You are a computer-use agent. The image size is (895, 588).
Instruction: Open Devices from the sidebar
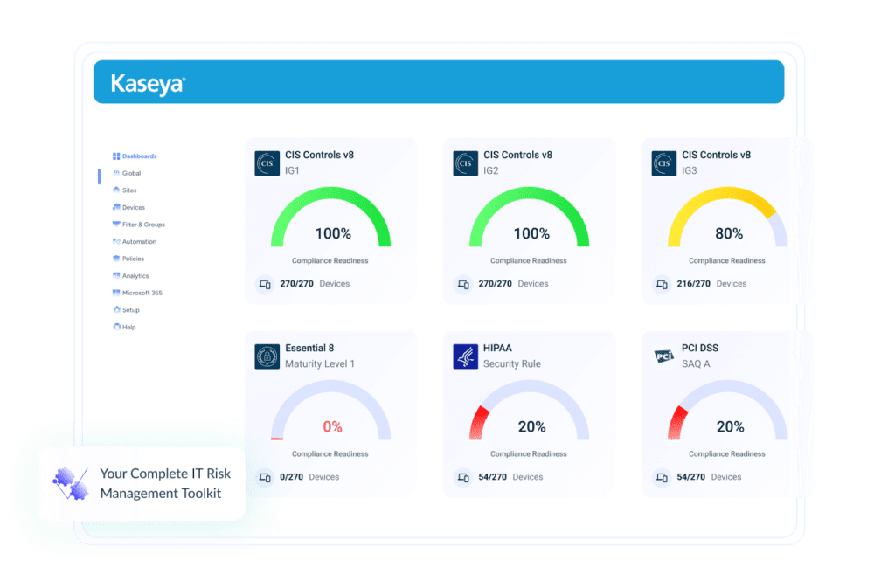point(133,207)
